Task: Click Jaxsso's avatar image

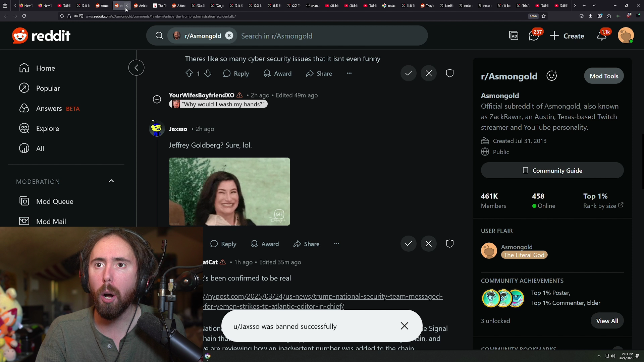Action: tap(157, 129)
